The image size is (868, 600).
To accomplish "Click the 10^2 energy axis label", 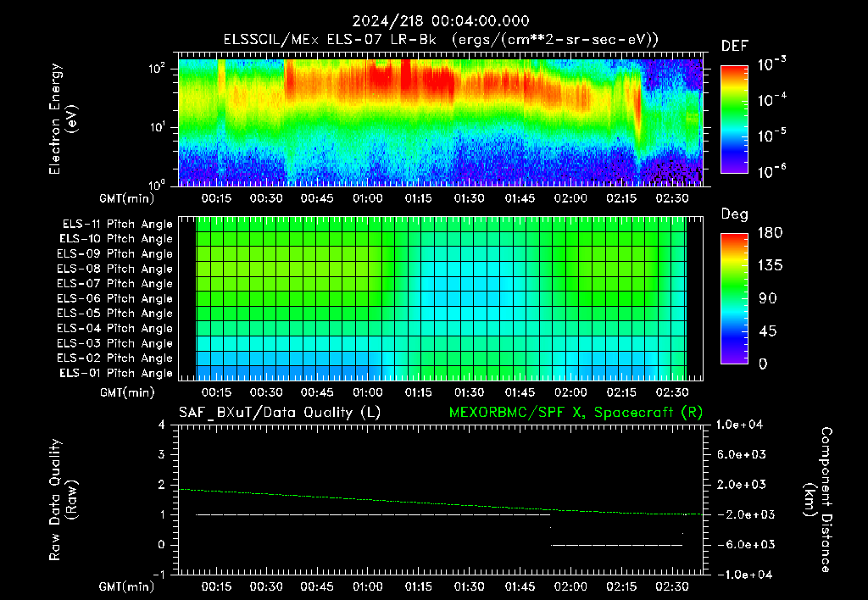I will (157, 69).
